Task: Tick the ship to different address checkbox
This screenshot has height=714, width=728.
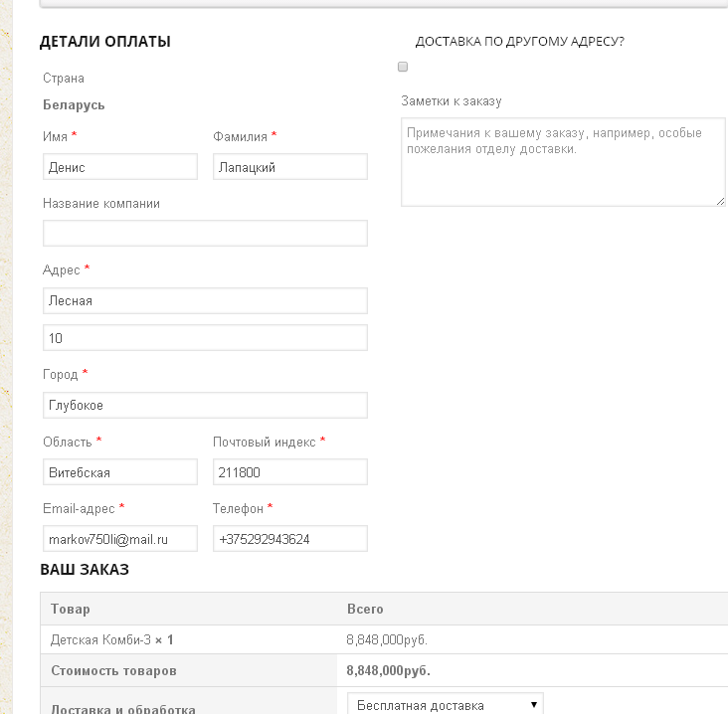Action: pyautogui.click(x=403, y=67)
